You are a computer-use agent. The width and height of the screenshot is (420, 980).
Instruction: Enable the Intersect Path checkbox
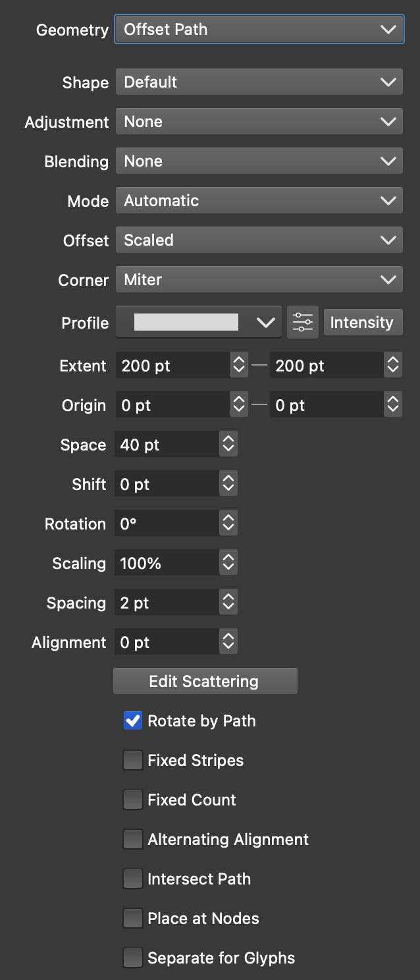[x=133, y=879]
